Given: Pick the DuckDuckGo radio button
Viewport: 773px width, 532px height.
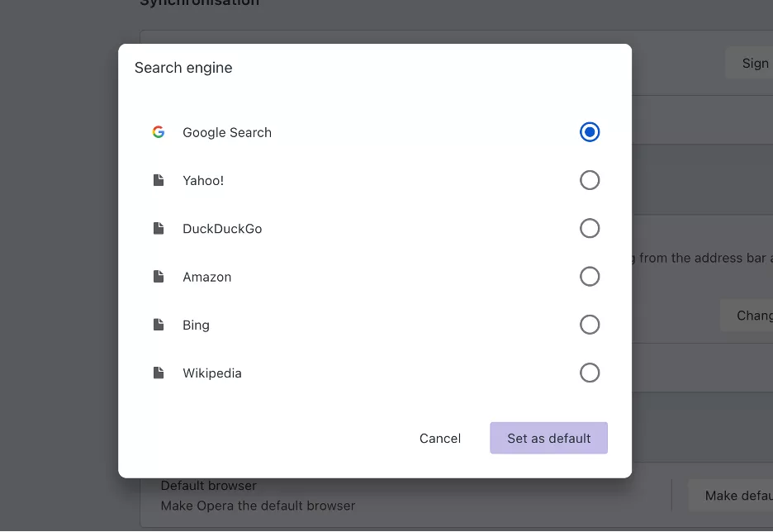Looking at the screenshot, I should coord(590,228).
